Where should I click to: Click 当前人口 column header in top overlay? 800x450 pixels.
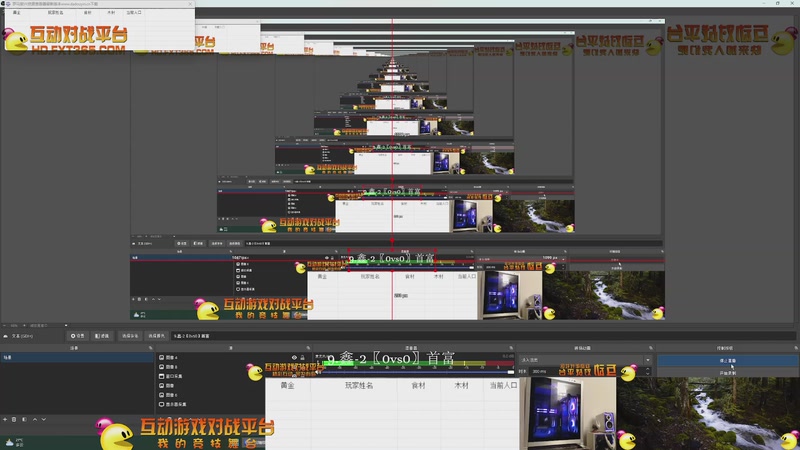pyautogui.click(x=134, y=12)
